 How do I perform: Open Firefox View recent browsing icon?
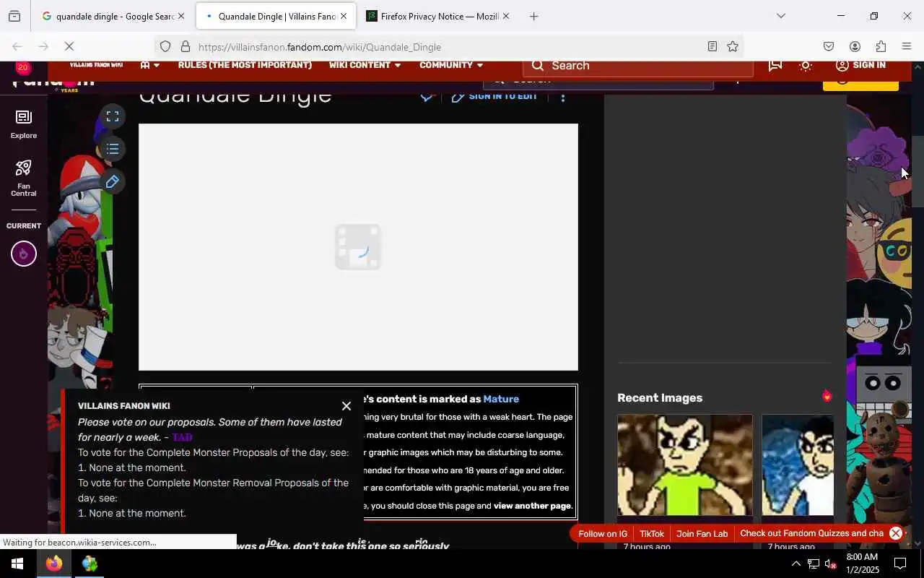(x=14, y=16)
